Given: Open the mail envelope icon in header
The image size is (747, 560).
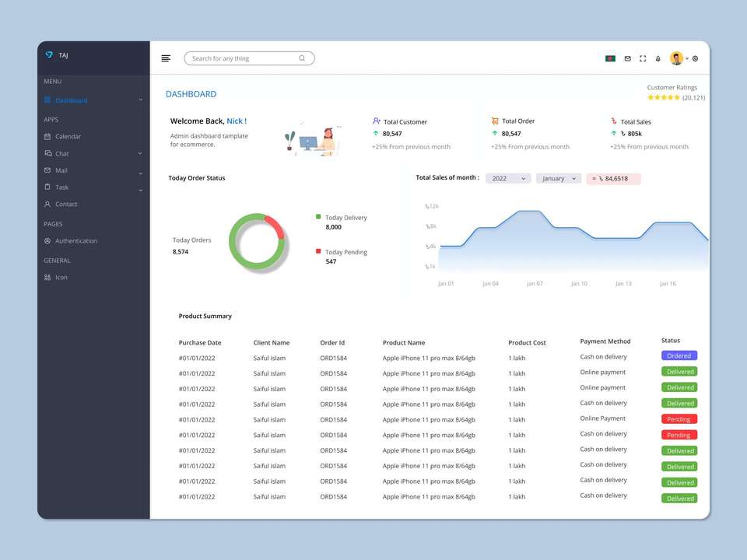Looking at the screenshot, I should point(627,58).
